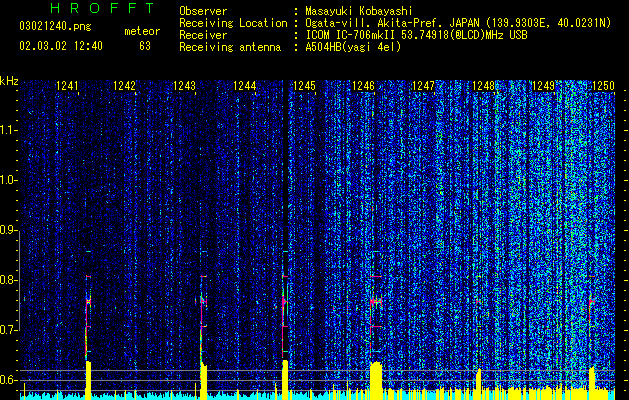Click the 0.8 frequency axis label
The height and width of the screenshot is (400, 629).
(9, 280)
